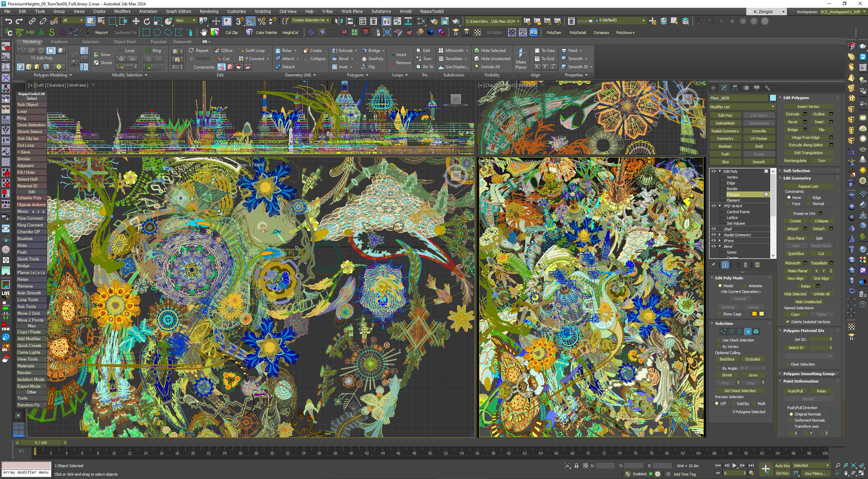This screenshot has width=868, height=479.
Task: Open the Polygon Modeling ribbon dropdown
Action: click(x=53, y=75)
